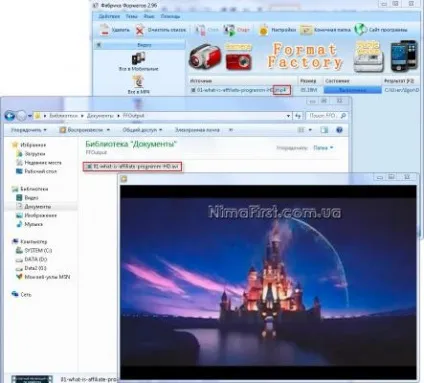Click the Сеть network icon
The width and height of the screenshot is (424, 383).
point(15,294)
